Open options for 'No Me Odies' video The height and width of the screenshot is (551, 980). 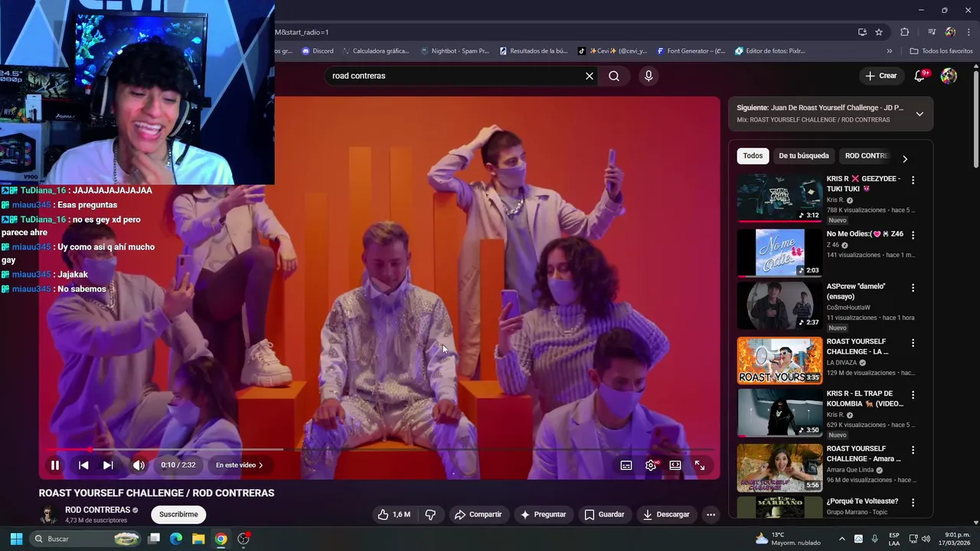coord(913,235)
